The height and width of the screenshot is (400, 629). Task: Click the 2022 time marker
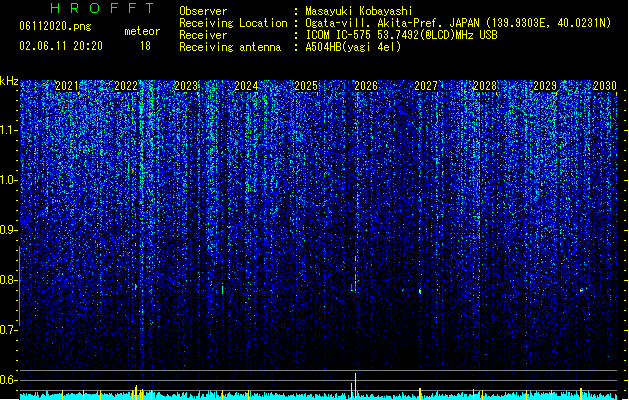126,86
